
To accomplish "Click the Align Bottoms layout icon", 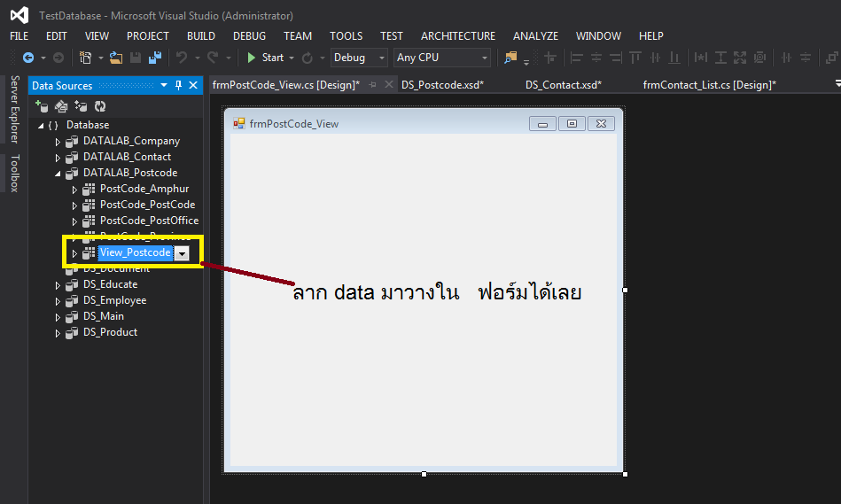I will click(x=674, y=58).
